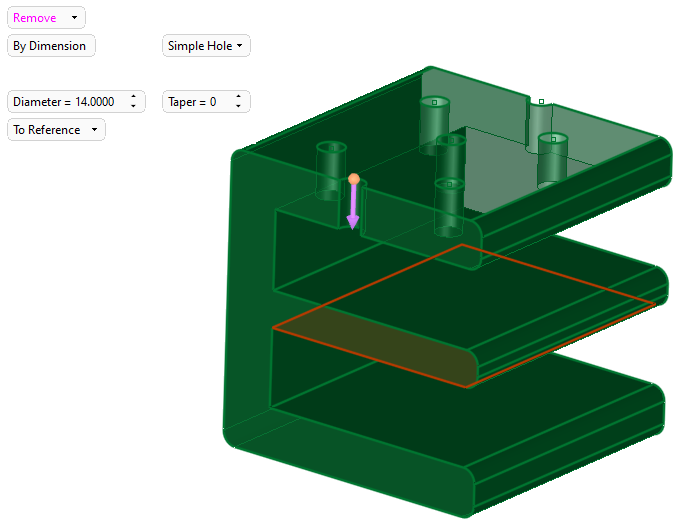Click into the Diameter = 14.0000 field
This screenshot has height=525, width=684.
point(64,102)
